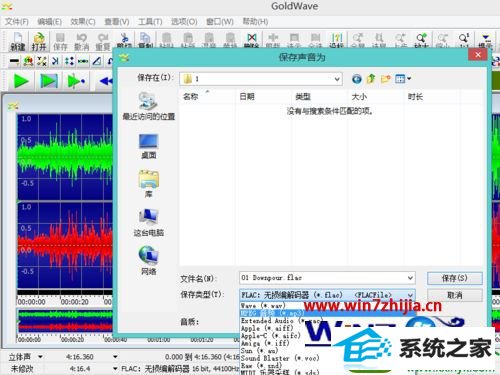Open the Options (选项) menu

184,22
